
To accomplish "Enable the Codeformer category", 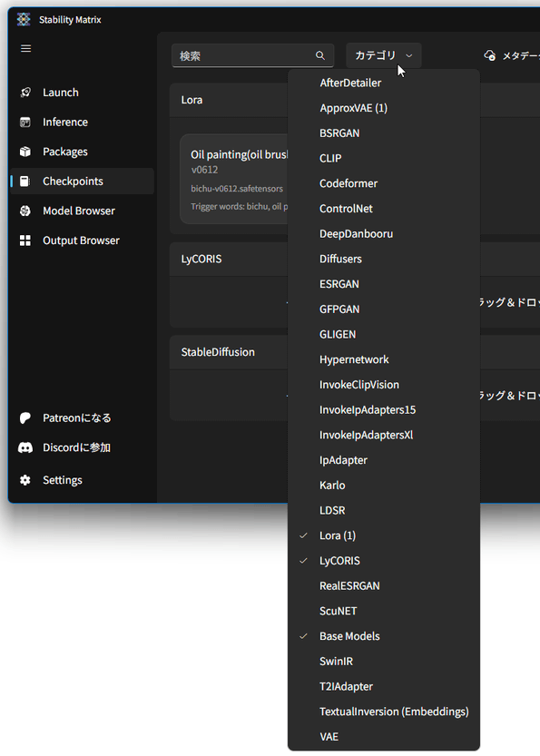I will click(384, 183).
